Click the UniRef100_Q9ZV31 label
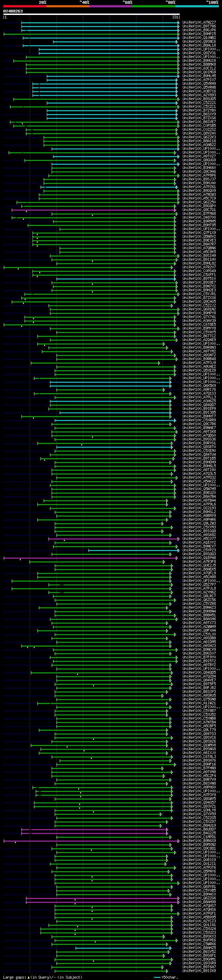 (x=199, y=53)
